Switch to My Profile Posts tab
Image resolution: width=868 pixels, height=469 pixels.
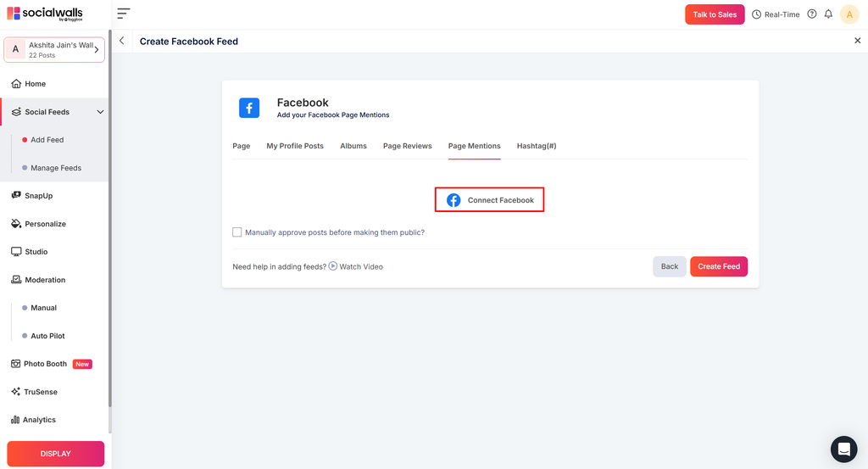[295, 146]
